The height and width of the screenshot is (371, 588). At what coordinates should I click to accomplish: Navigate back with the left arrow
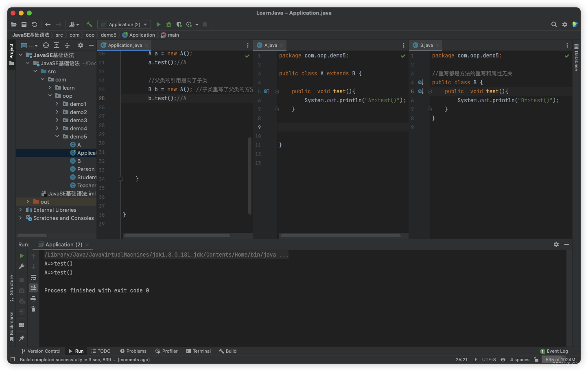(48, 24)
